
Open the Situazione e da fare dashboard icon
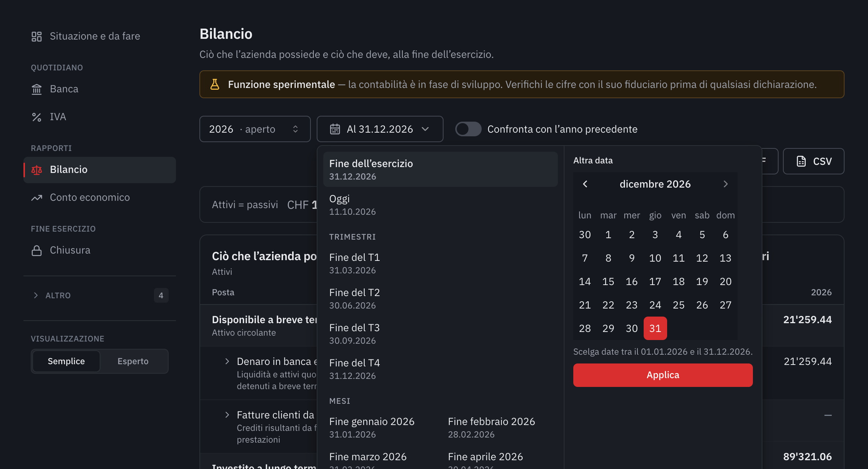[x=37, y=36]
